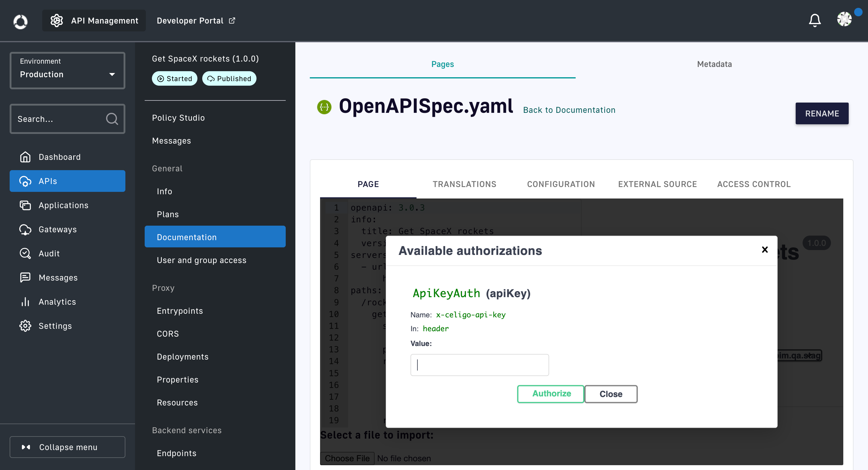868x470 pixels.
Task: Click the RENAME button
Action: coord(822,114)
